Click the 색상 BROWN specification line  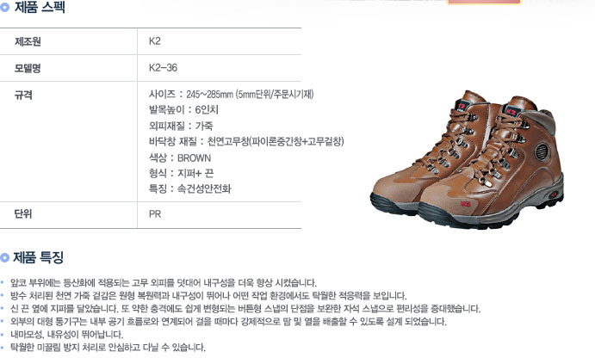click(x=180, y=157)
